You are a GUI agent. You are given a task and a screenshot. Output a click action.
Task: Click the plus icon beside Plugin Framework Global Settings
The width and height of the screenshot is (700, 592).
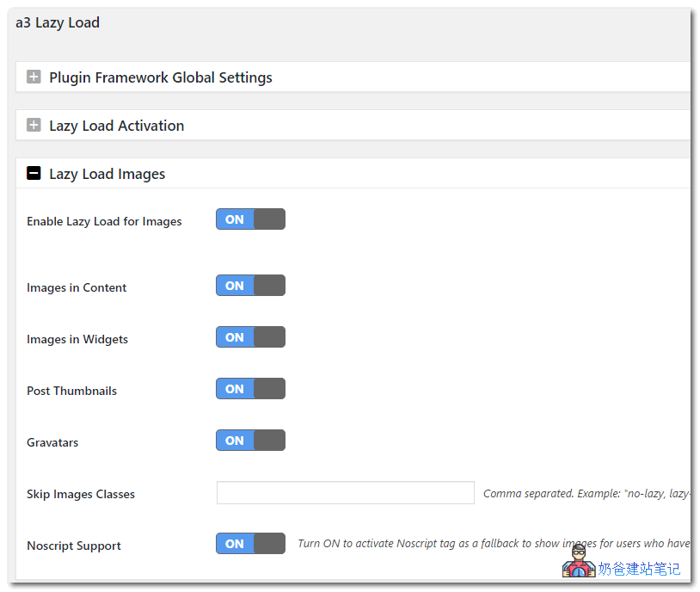pyautogui.click(x=34, y=77)
